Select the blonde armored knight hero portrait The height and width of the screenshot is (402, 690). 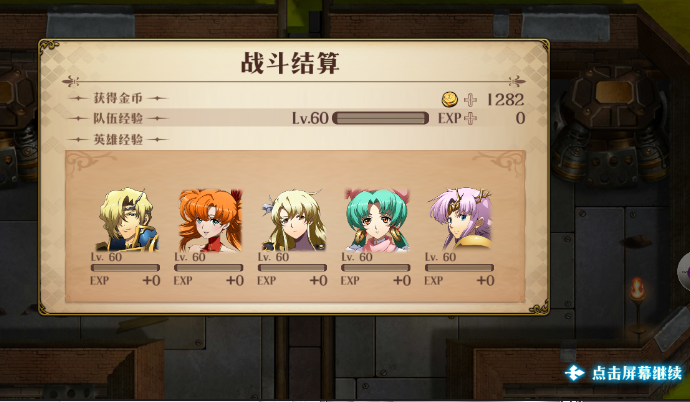coord(126,219)
